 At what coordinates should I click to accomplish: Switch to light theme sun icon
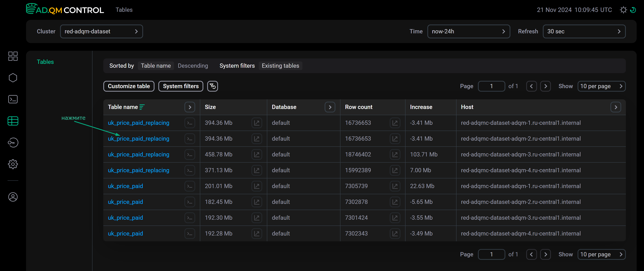tap(623, 10)
